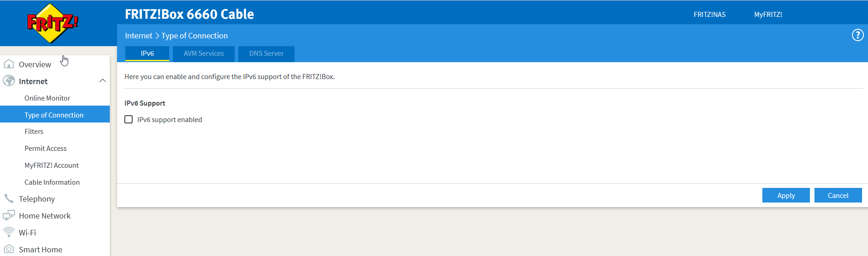Click the FRITZ! logo
Viewport: 868px width, 256px height.
[53, 23]
